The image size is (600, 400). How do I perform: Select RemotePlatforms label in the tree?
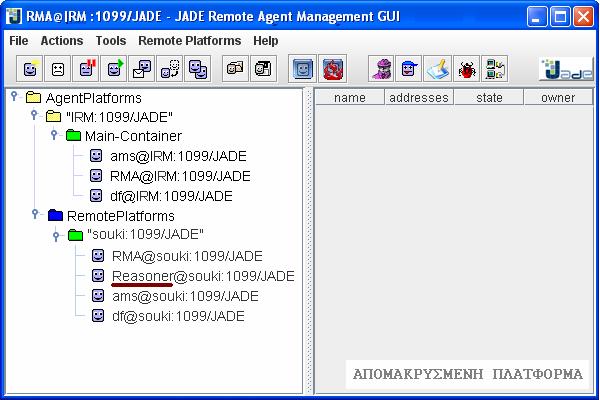(121, 216)
